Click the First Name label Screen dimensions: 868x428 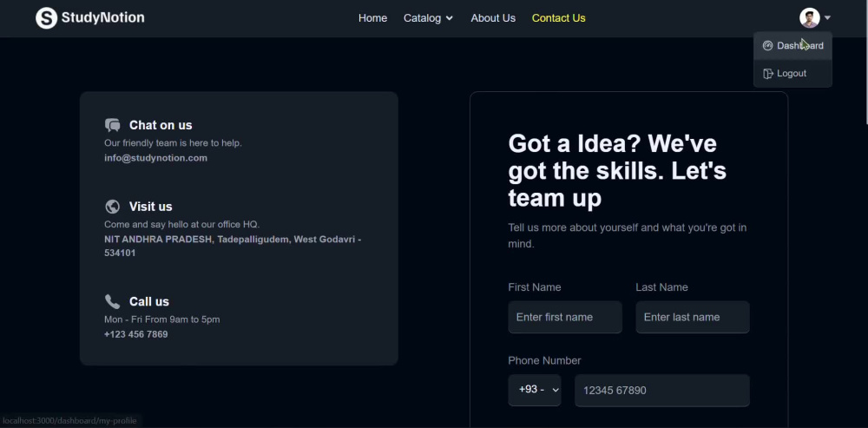coord(534,287)
